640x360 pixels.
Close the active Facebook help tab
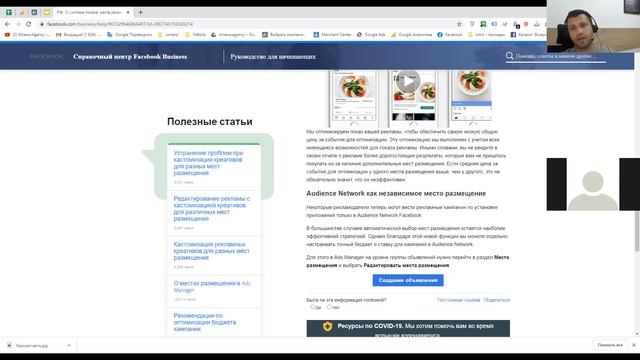128,12
